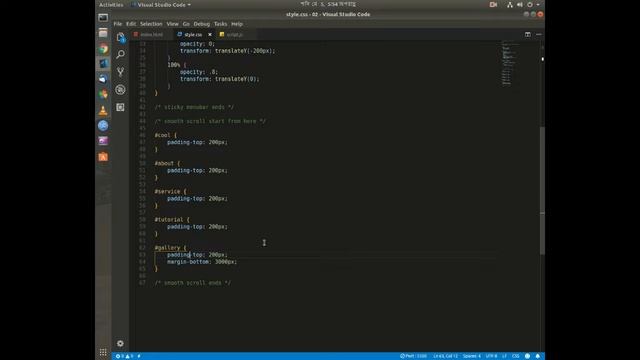The image size is (640, 360).
Task: Click the feedback smiley in status bar
Action: tap(527, 356)
